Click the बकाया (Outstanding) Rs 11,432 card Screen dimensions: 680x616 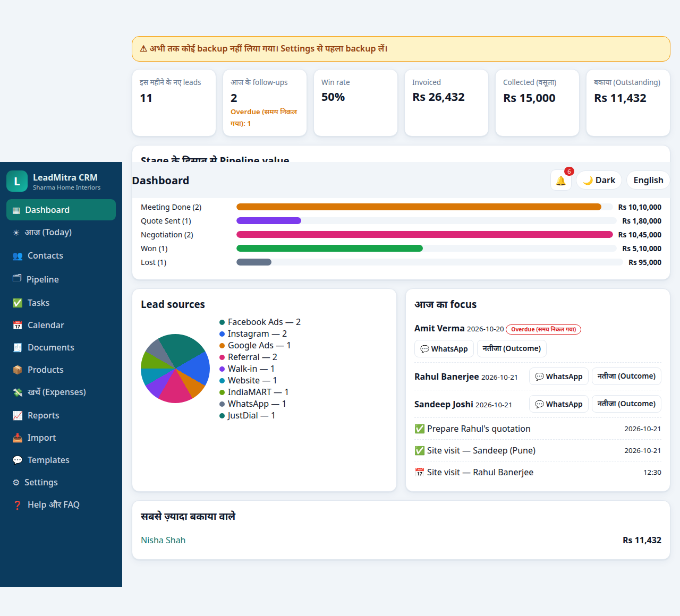click(x=628, y=103)
